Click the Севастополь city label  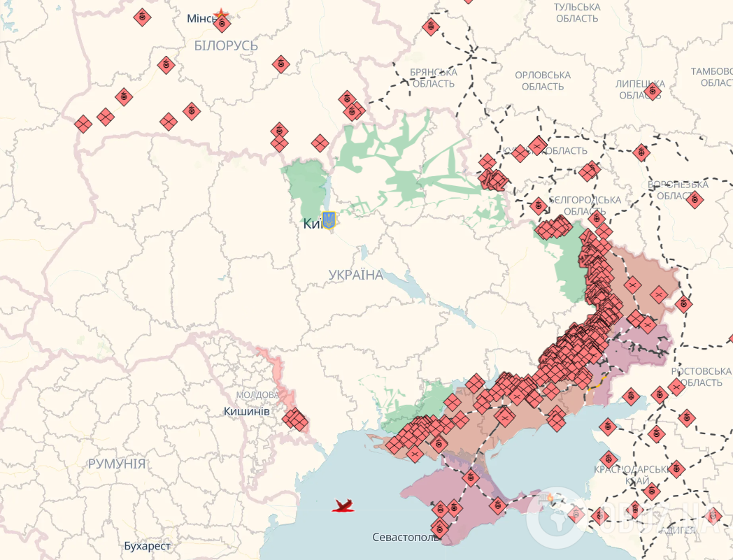406,537
